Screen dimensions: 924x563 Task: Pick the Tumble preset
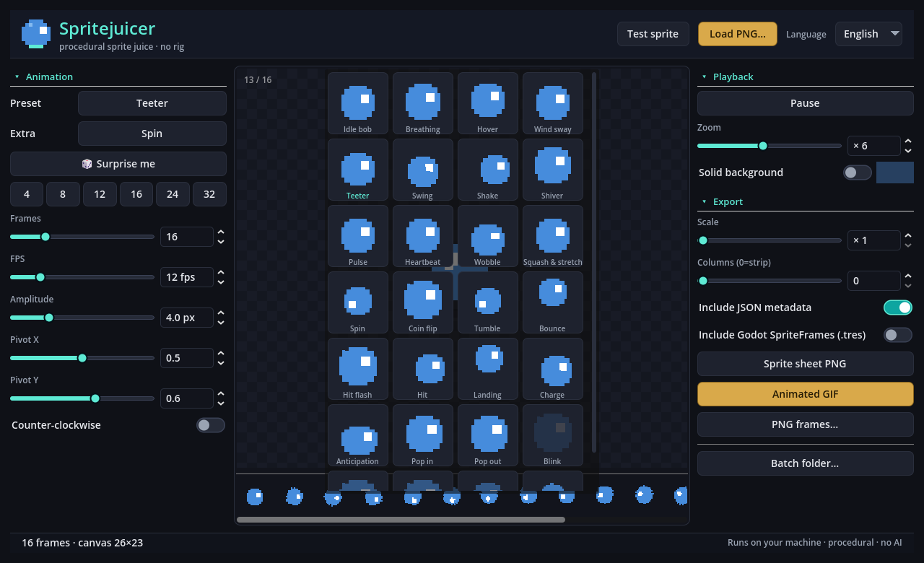tap(487, 302)
